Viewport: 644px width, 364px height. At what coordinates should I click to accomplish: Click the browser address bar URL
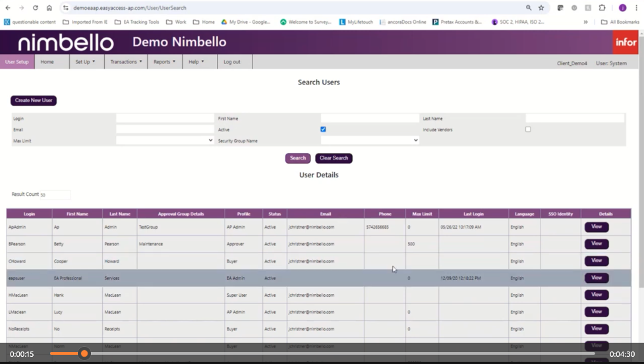[x=130, y=8]
